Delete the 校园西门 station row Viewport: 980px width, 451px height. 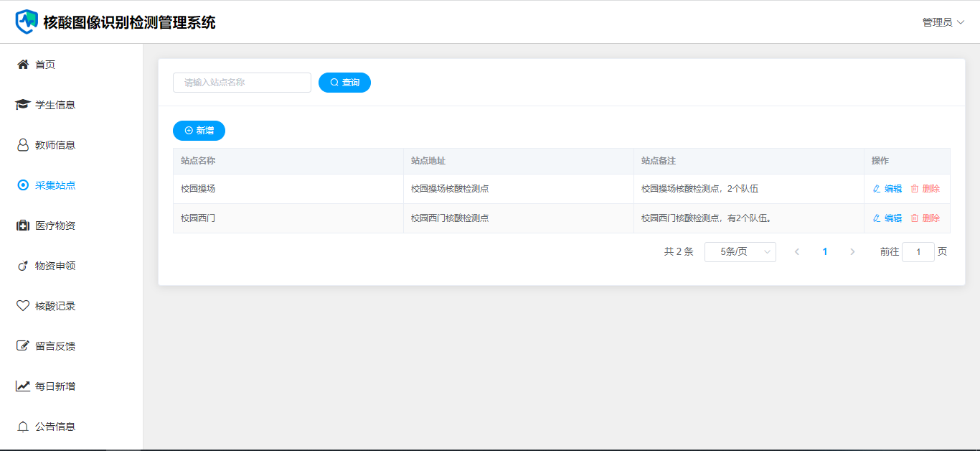tap(925, 218)
